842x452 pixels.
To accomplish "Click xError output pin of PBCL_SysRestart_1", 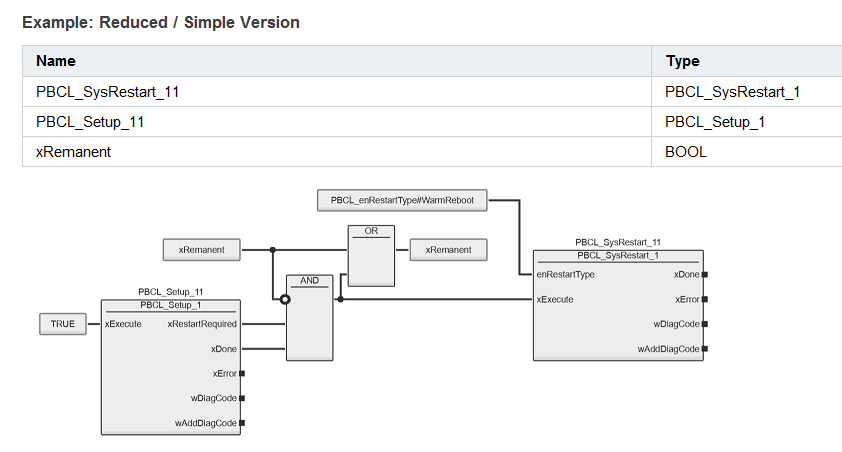I will click(705, 300).
